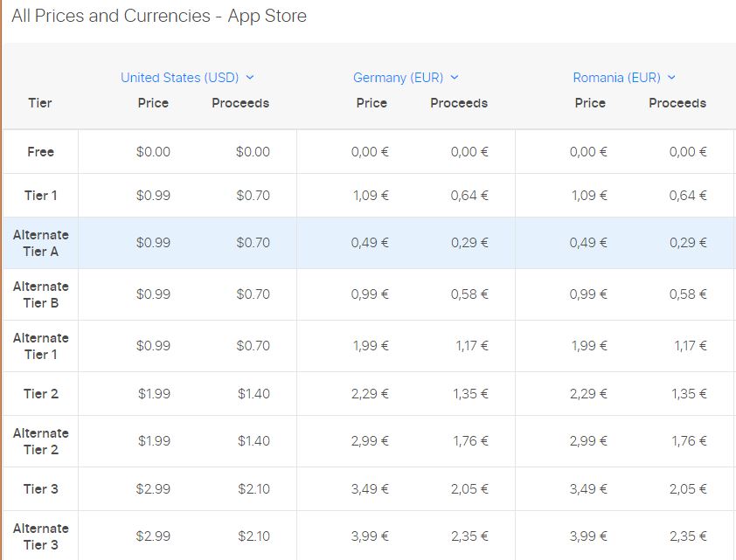Click the Price header under Romania

pos(590,103)
